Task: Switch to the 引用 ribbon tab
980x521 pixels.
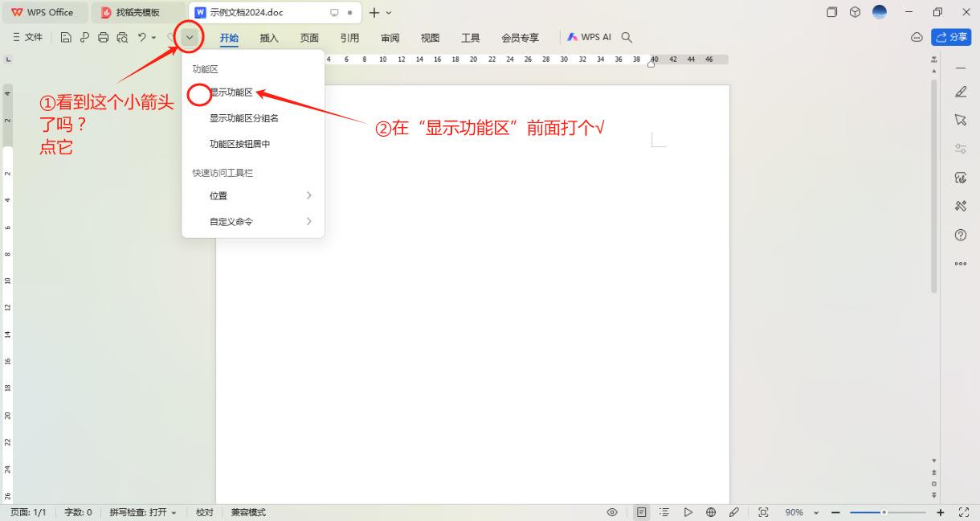Action: coord(349,38)
